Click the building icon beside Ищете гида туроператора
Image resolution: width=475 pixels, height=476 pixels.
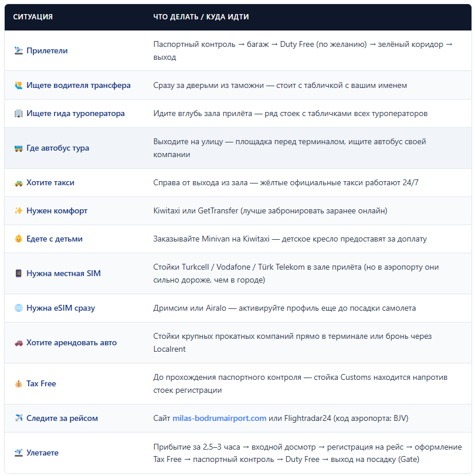[x=19, y=114]
